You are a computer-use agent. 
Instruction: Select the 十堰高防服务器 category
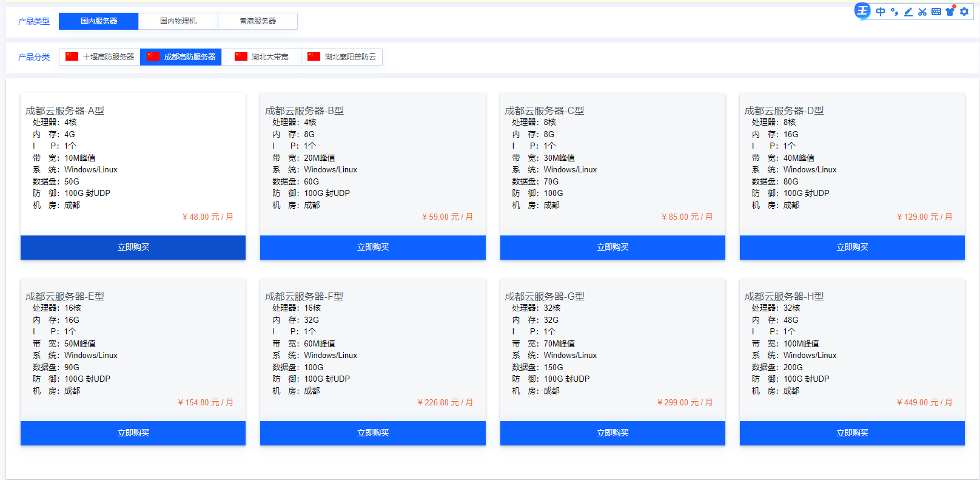coord(100,57)
